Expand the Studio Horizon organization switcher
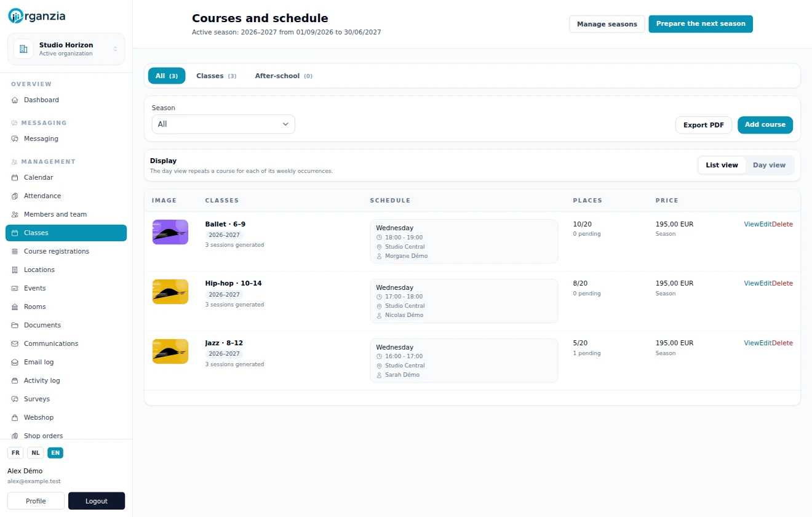 pos(66,49)
